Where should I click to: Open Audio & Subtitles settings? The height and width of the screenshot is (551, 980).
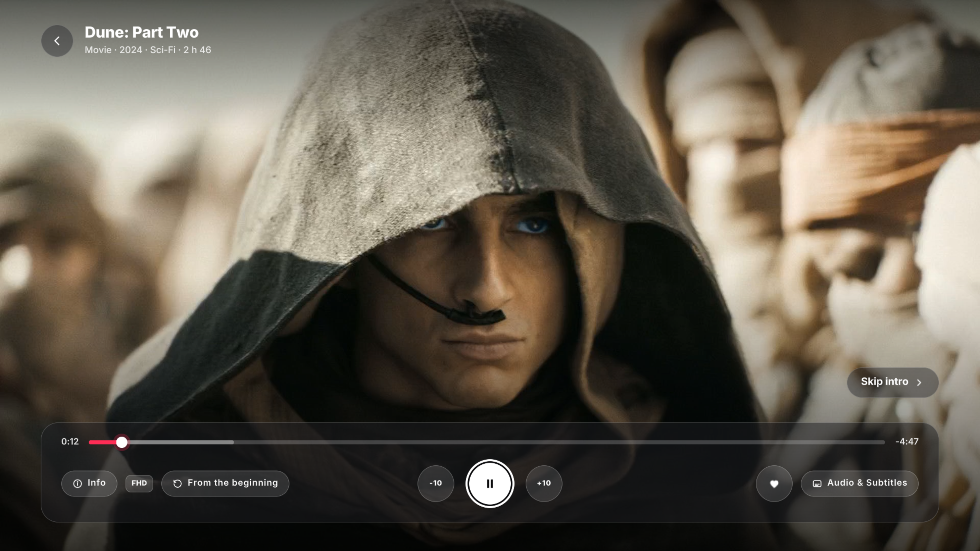click(x=859, y=483)
